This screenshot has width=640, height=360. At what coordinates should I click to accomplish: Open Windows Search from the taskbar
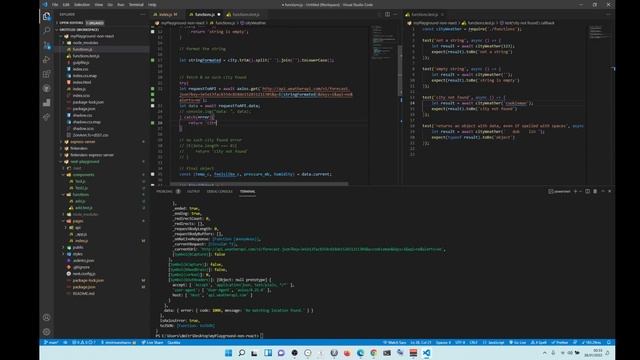242,353
